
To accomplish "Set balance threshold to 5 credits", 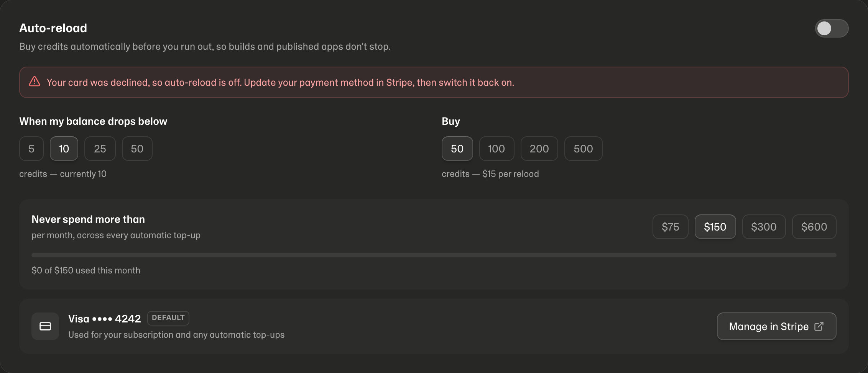I will (x=31, y=149).
